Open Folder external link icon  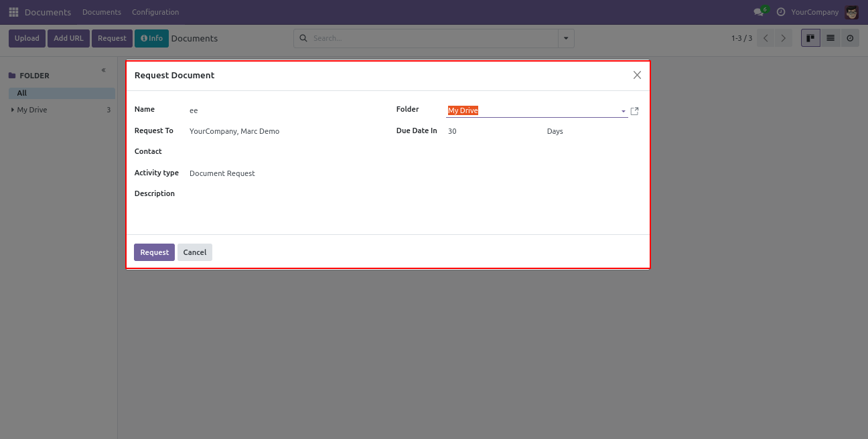coord(635,111)
